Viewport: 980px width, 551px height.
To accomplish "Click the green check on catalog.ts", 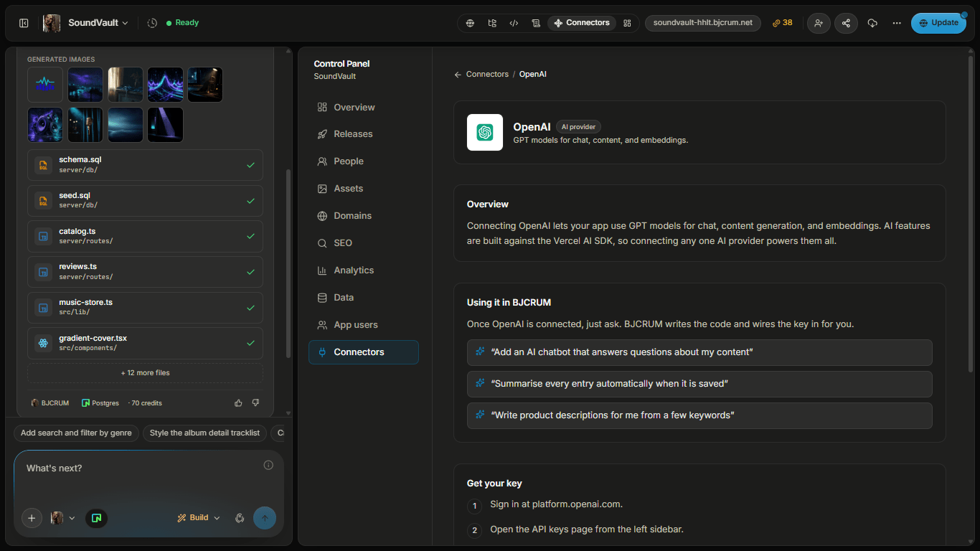I will point(250,236).
